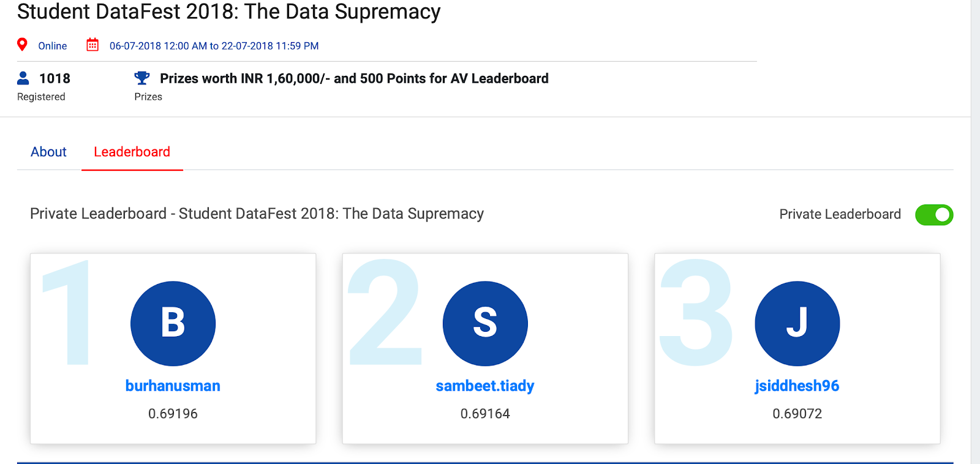Select the letter J avatar for jsiddhesh96

click(797, 324)
